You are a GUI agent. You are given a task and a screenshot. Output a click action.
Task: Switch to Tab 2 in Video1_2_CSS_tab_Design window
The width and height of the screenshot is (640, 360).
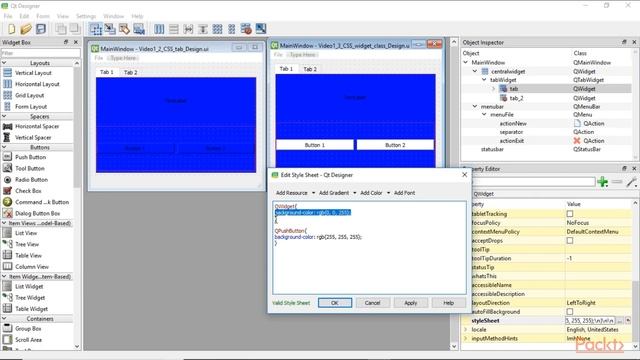click(x=131, y=73)
